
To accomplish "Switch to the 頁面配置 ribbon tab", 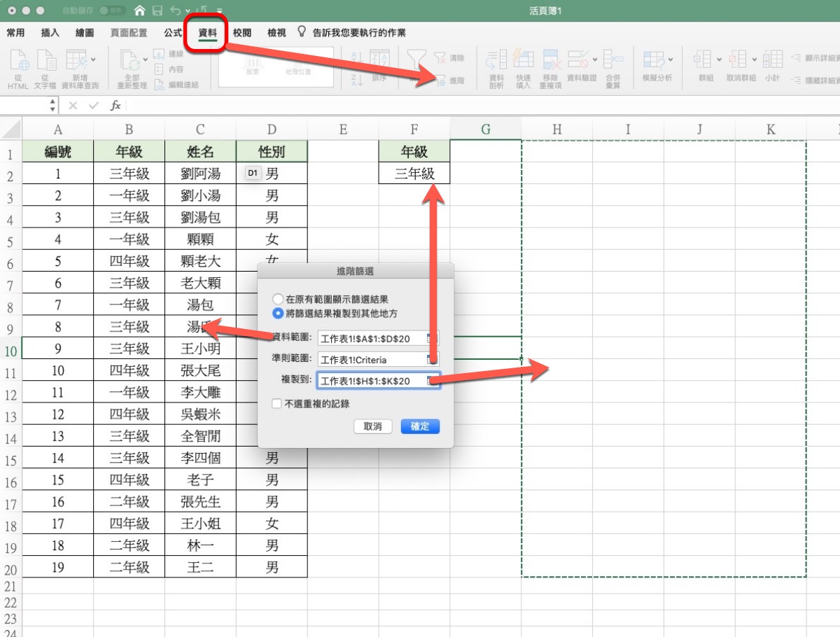I will [x=129, y=33].
